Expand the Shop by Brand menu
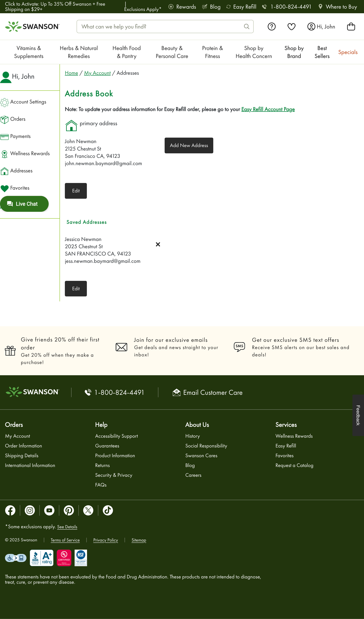 [x=294, y=52]
